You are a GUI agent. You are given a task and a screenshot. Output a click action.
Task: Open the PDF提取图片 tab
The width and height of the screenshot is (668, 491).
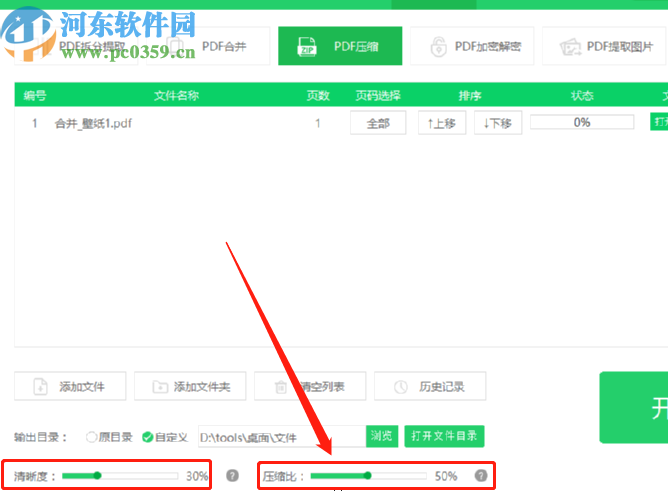(x=604, y=46)
